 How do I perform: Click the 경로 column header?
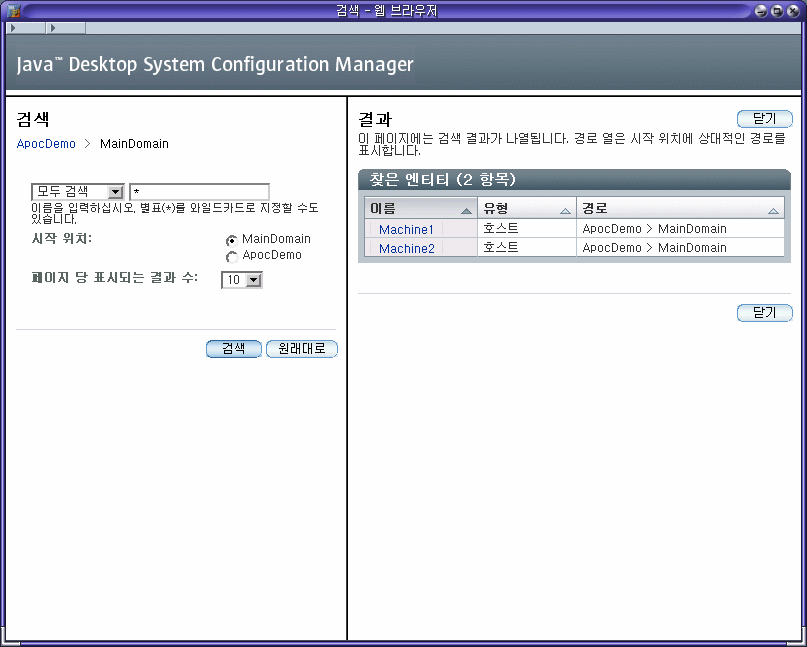pos(680,208)
